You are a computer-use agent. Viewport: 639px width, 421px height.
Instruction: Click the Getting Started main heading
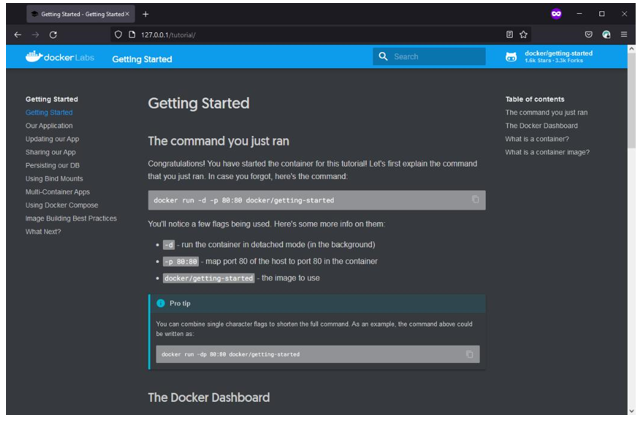tap(198, 103)
